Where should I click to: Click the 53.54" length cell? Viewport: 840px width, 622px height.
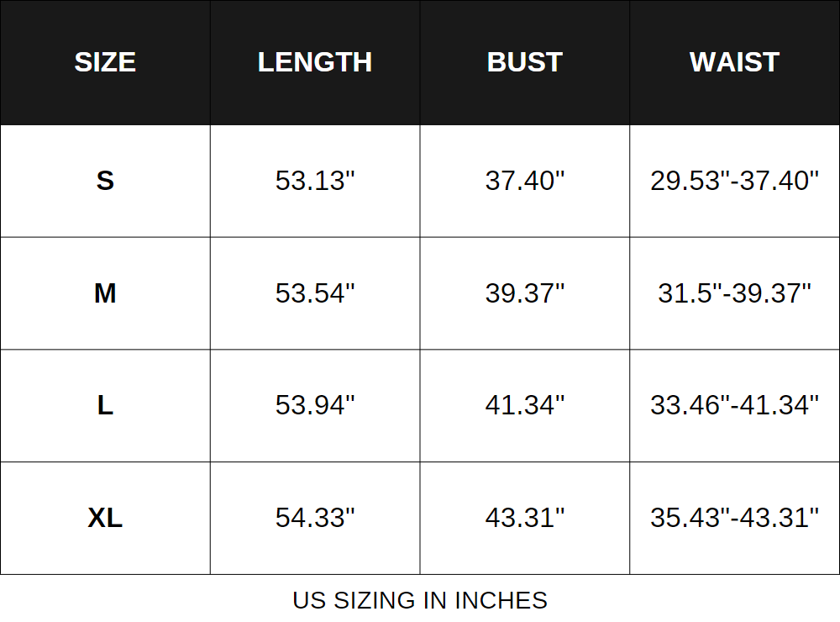coord(315,293)
